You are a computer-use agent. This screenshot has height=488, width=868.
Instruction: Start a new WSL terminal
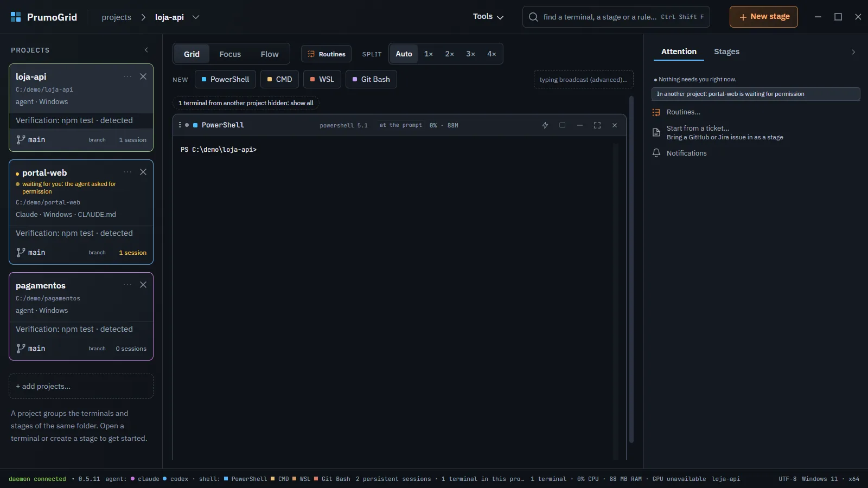coord(322,79)
